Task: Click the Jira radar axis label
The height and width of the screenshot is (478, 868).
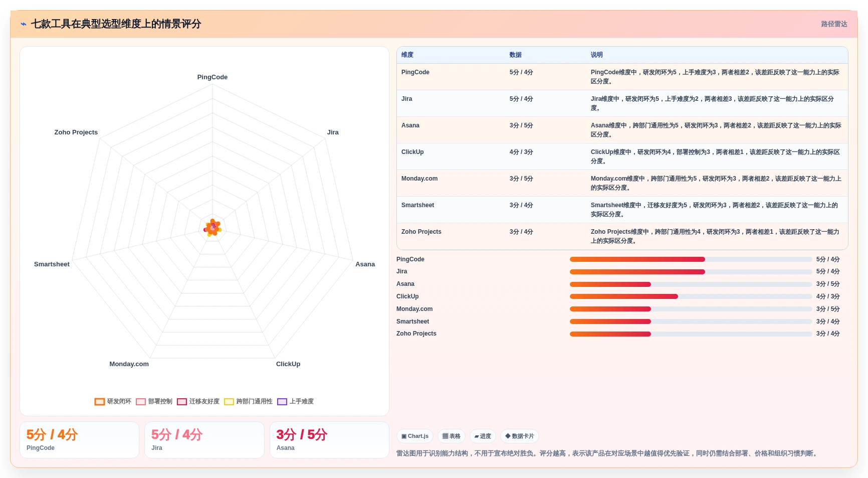Action: [x=333, y=132]
